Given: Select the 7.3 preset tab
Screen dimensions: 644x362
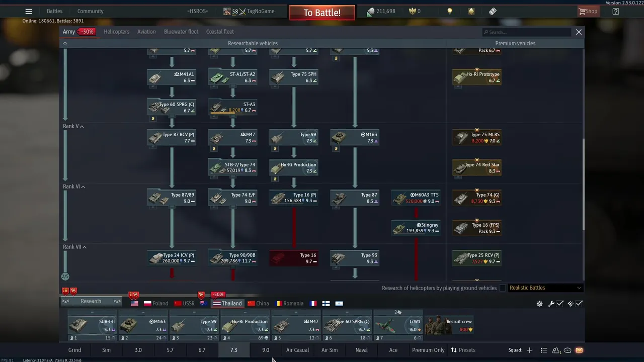Looking at the screenshot, I should tap(233, 350).
